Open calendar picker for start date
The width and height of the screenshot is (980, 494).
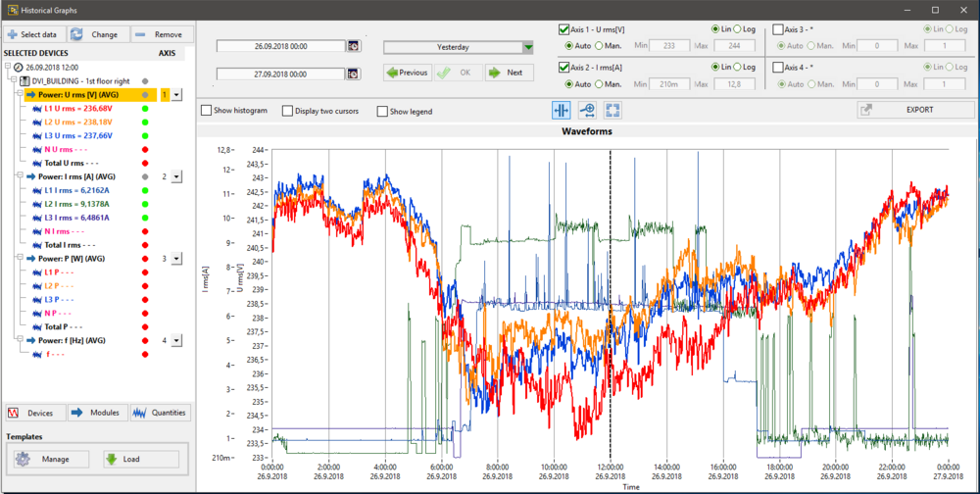coord(354,46)
